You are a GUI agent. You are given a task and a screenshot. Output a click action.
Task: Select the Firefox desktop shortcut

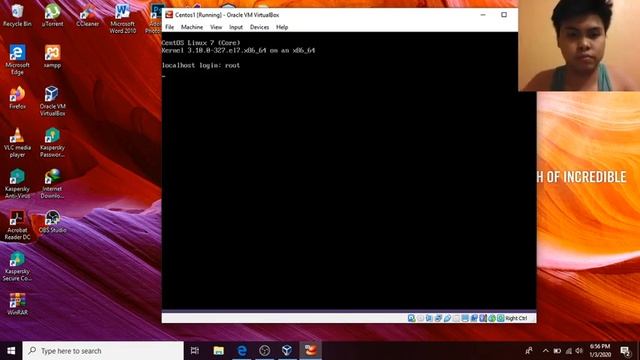[x=17, y=98]
